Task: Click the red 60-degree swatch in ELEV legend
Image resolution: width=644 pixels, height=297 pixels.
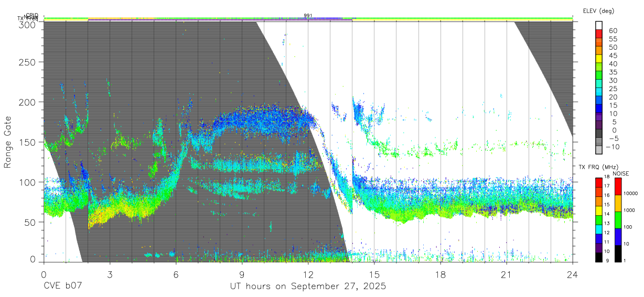Action: 599,33
